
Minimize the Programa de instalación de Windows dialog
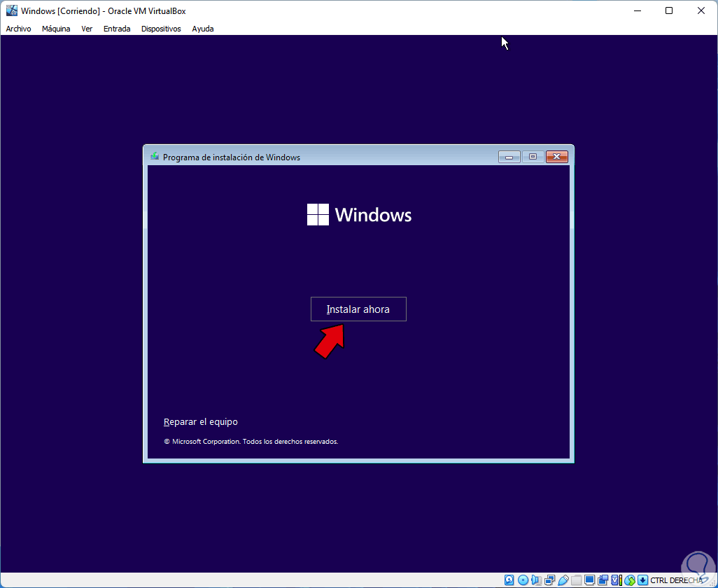(x=509, y=157)
